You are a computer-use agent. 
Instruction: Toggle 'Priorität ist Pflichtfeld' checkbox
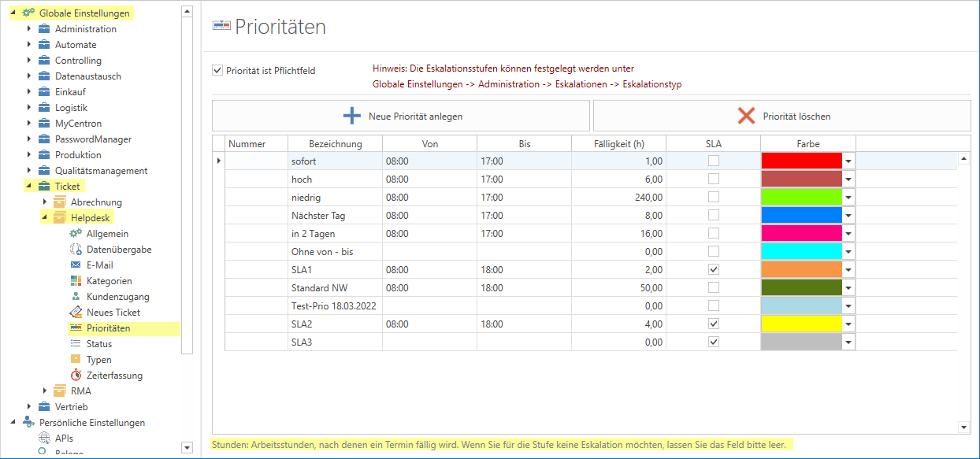click(x=218, y=70)
